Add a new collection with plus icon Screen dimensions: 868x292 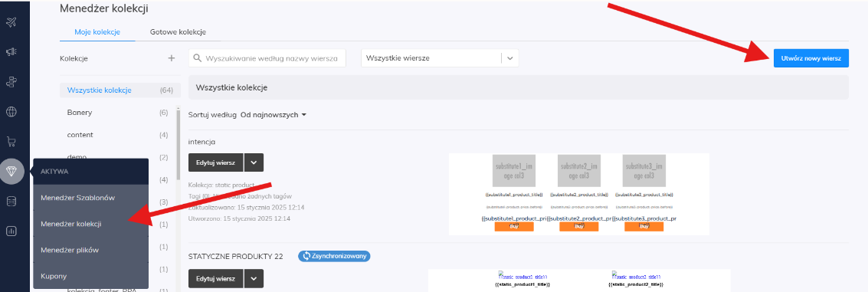[172, 58]
